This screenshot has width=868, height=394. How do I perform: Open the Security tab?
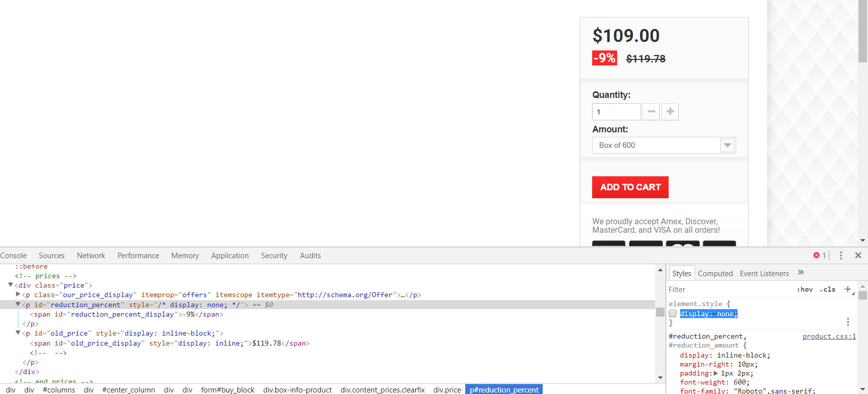point(274,256)
